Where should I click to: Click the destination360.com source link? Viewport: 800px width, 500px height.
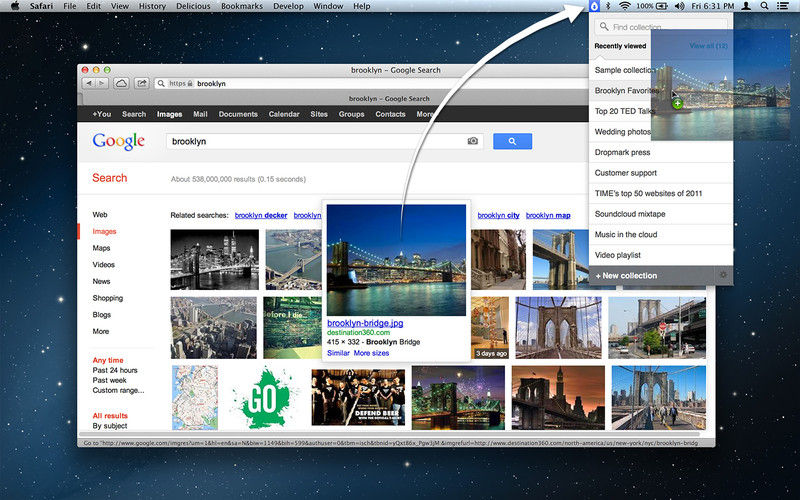[359, 332]
